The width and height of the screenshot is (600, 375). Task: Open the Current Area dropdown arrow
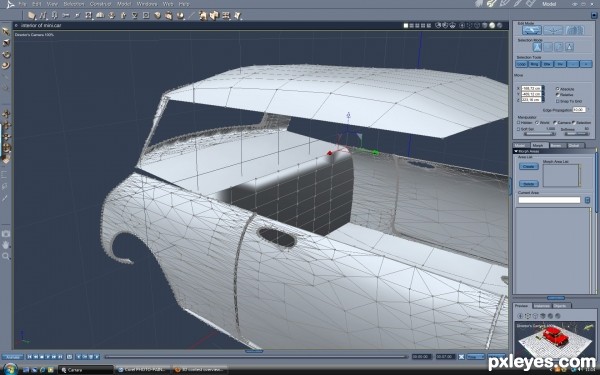coord(587,200)
